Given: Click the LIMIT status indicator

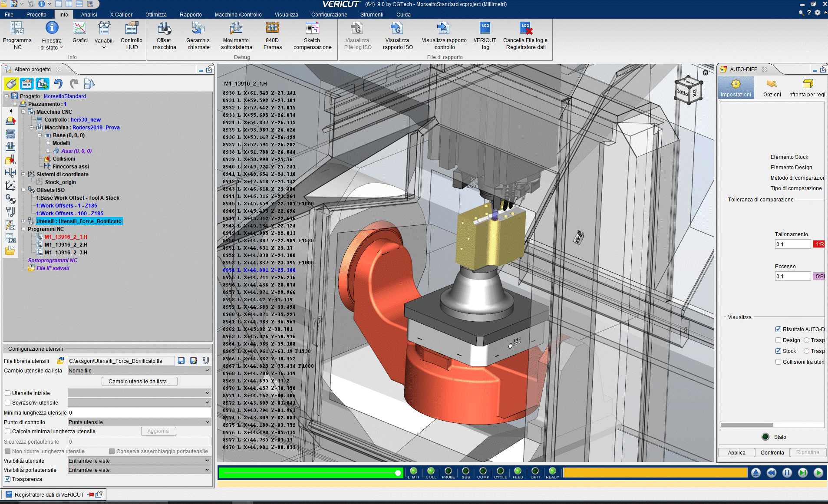Looking at the screenshot, I should click(x=413, y=473).
